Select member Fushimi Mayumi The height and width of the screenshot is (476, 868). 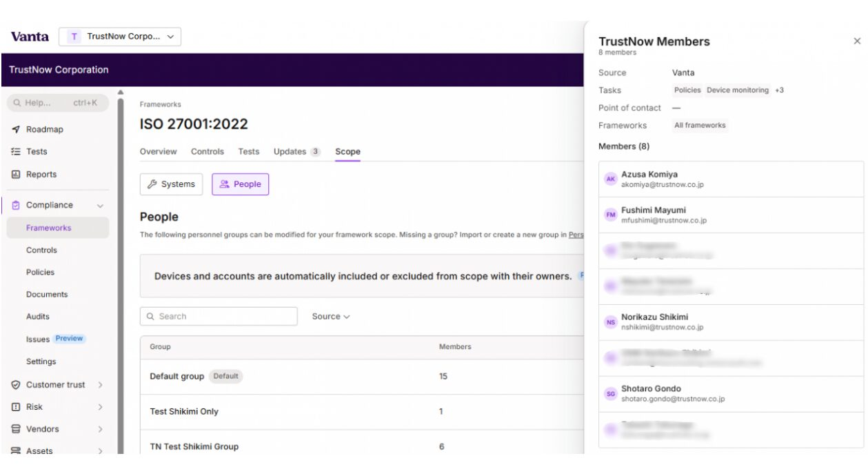coord(731,215)
